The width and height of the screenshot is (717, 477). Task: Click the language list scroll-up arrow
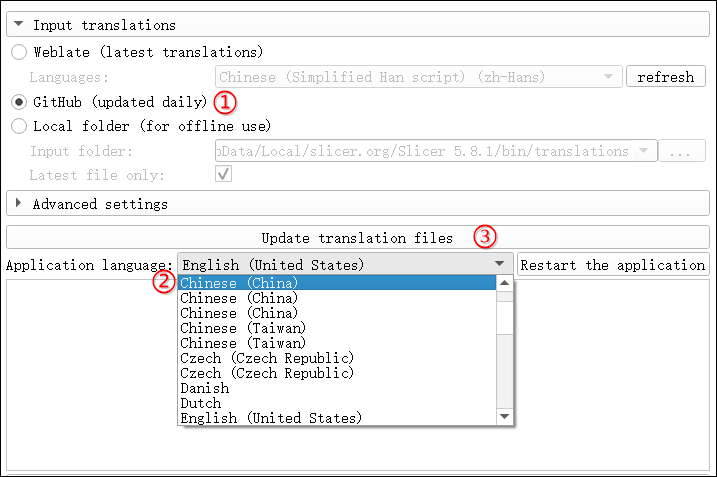[x=505, y=283]
